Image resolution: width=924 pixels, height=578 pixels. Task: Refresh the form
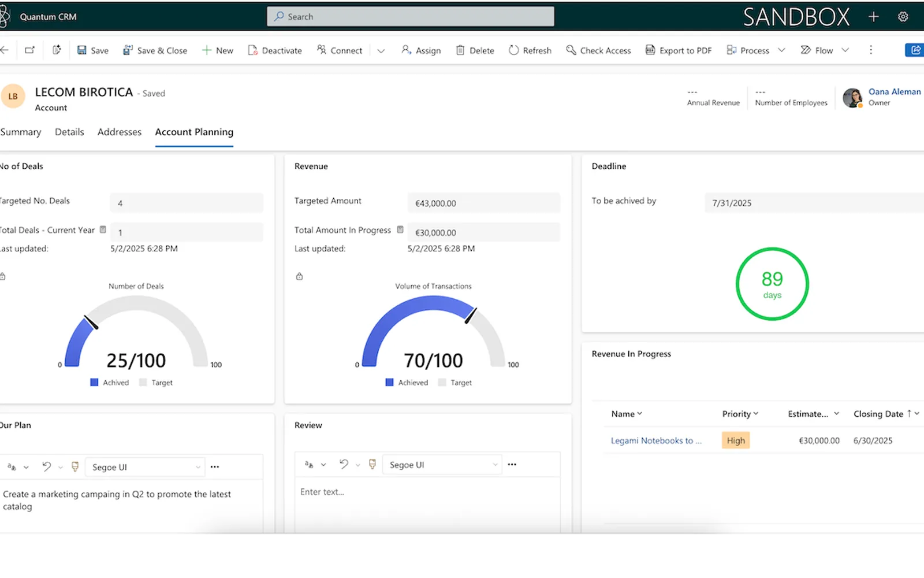(530, 50)
